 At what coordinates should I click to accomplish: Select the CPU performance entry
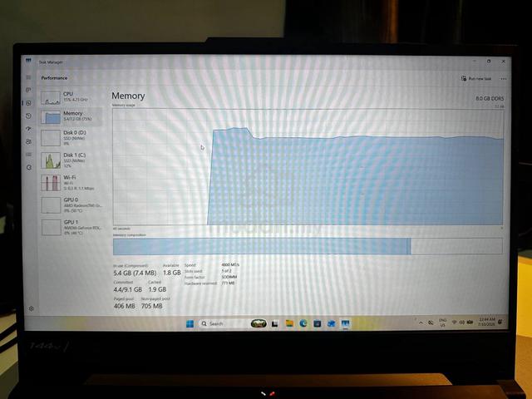point(71,96)
